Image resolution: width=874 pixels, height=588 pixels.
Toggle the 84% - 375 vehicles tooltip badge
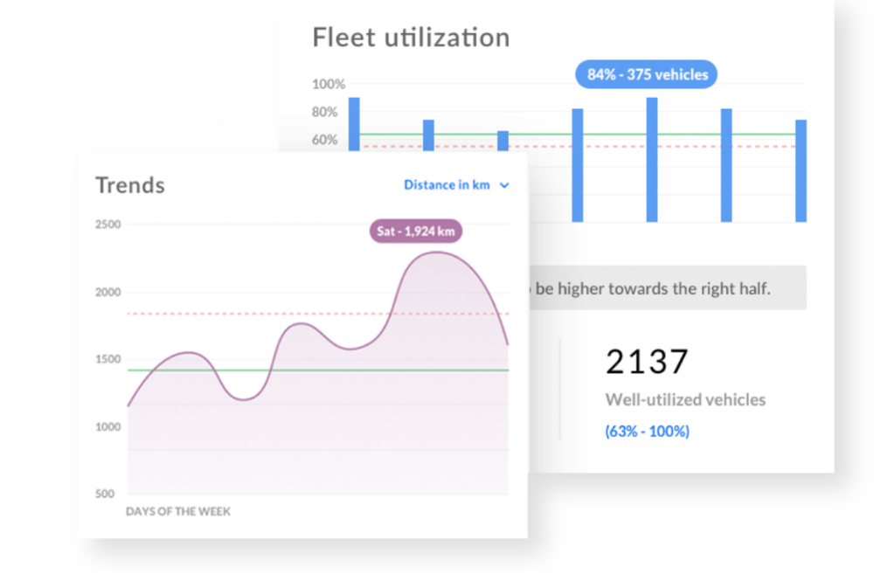coord(646,75)
